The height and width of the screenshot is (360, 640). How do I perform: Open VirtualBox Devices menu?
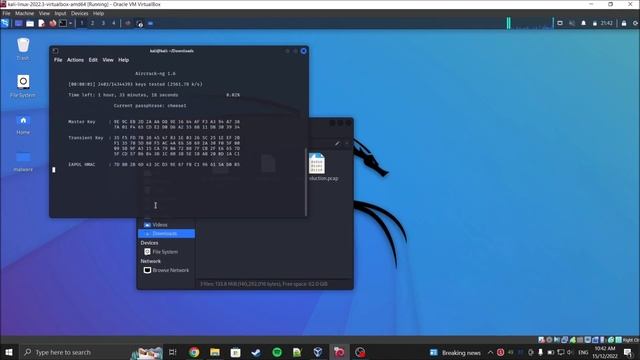79,13
